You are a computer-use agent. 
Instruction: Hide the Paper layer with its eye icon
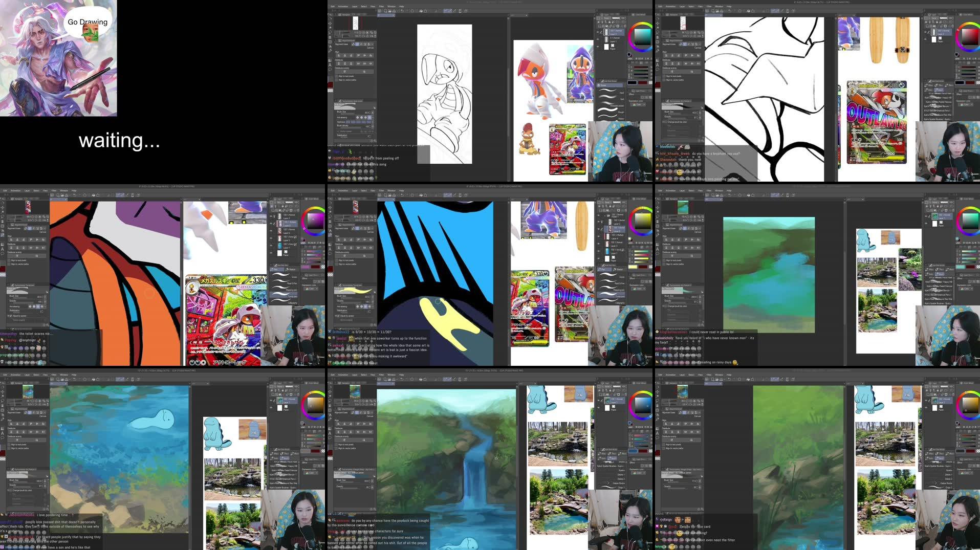pos(598,46)
